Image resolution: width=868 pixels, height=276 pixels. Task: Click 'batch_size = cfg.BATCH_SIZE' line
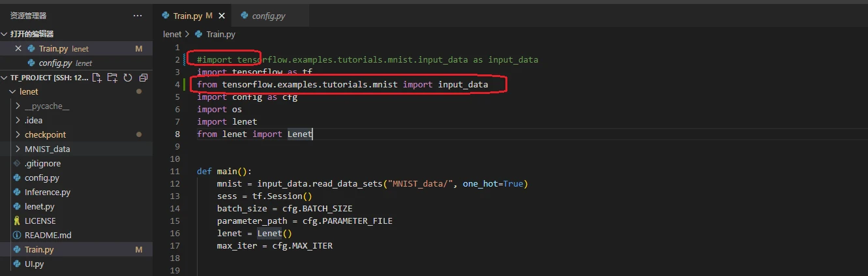(284, 209)
